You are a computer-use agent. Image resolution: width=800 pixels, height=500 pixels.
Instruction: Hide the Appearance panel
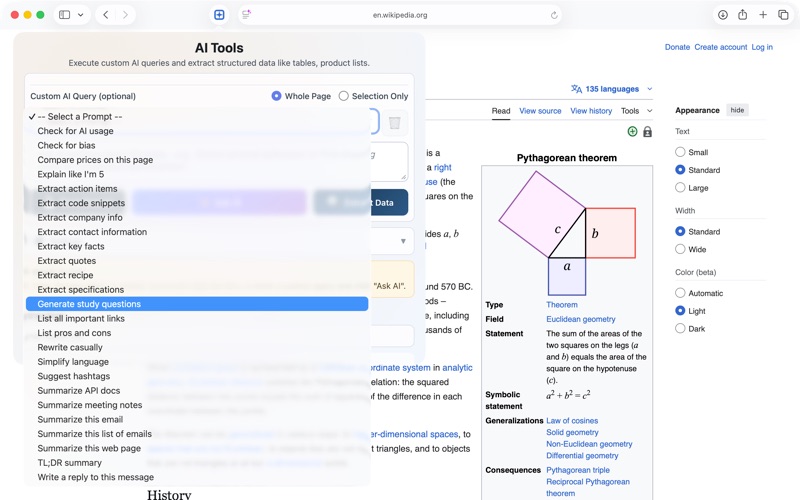coord(737,110)
